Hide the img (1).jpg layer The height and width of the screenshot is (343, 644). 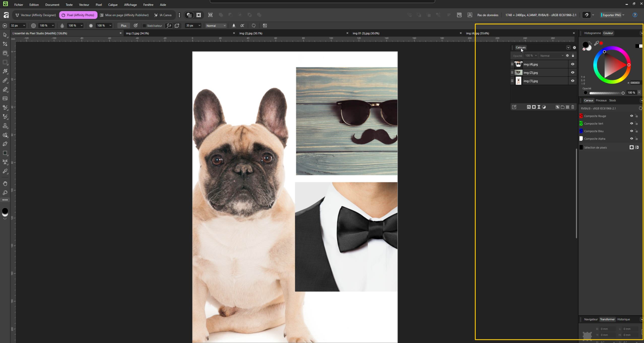click(572, 81)
